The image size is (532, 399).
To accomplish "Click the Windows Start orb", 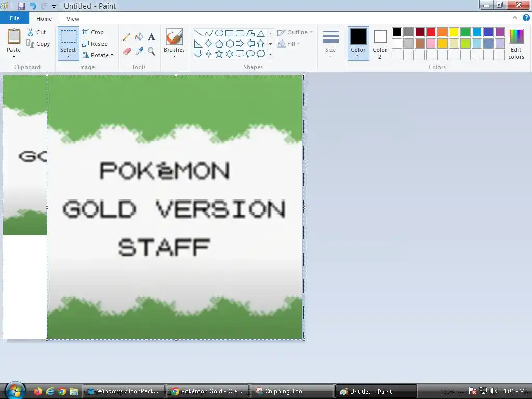I will pos(15,391).
